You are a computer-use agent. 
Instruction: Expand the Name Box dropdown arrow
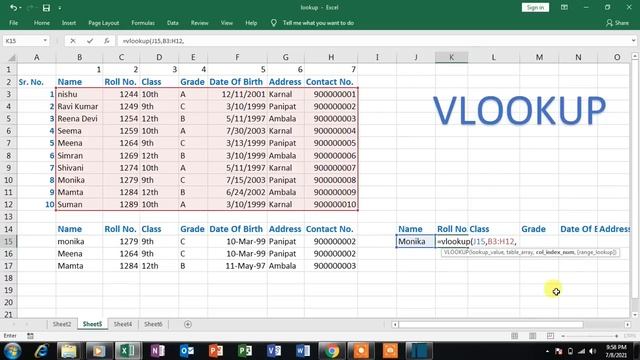[45, 41]
